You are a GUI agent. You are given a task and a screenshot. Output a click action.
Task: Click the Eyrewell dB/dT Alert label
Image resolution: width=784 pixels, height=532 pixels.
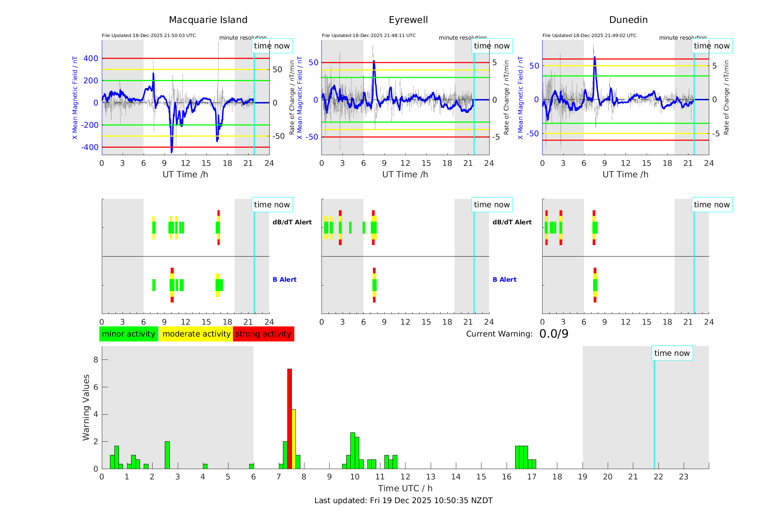click(512, 222)
